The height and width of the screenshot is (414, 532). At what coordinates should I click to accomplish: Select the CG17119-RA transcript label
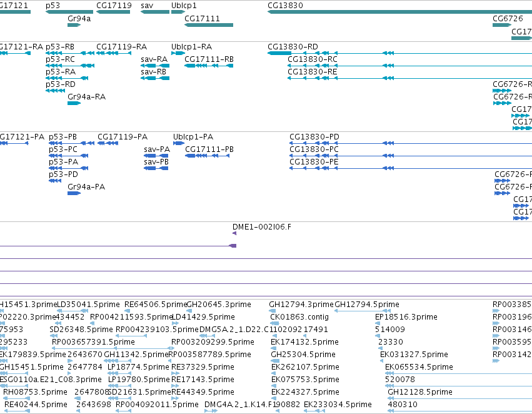pyautogui.click(x=122, y=46)
